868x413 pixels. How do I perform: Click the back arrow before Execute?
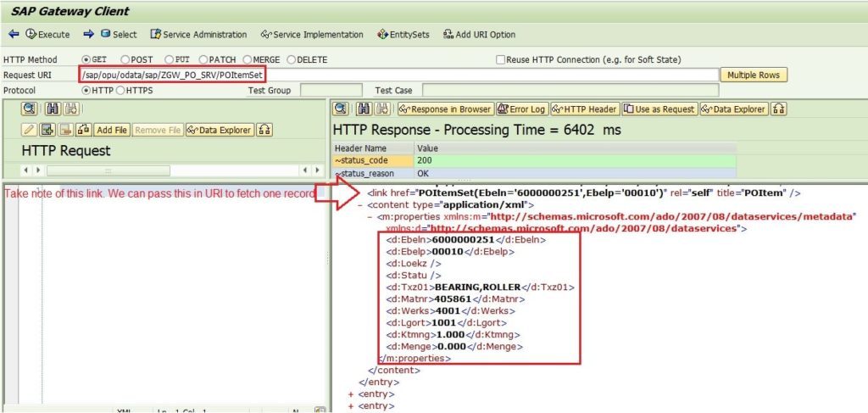coord(14,34)
